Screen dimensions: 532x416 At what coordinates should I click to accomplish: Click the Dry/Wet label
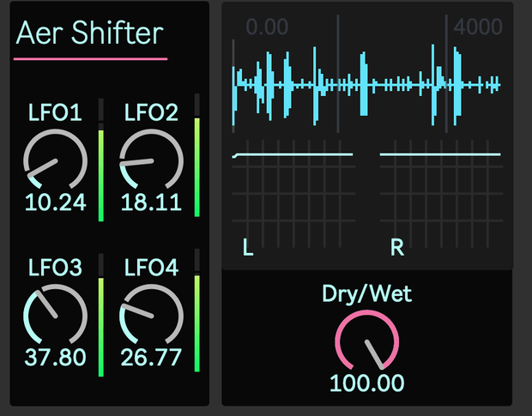pyautogui.click(x=366, y=294)
